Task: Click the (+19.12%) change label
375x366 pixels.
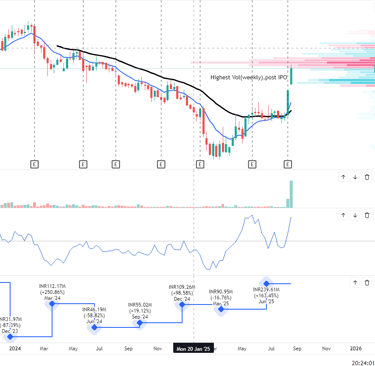Action: click(x=140, y=311)
